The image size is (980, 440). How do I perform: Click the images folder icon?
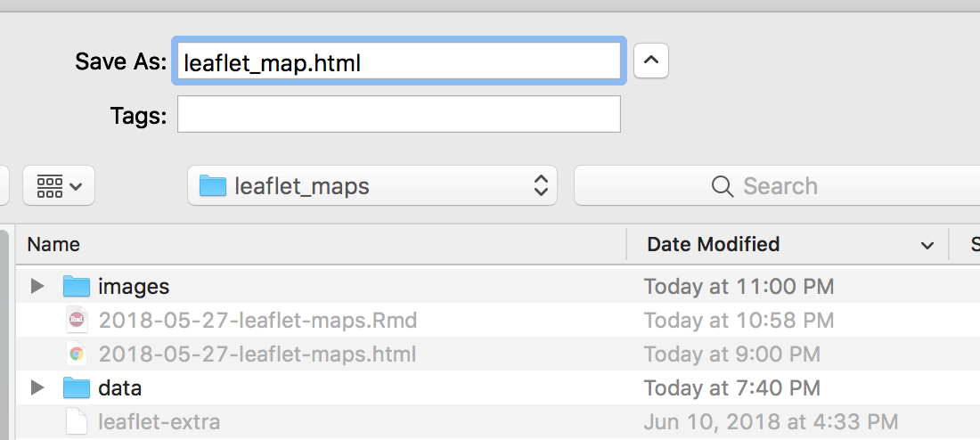click(77, 286)
